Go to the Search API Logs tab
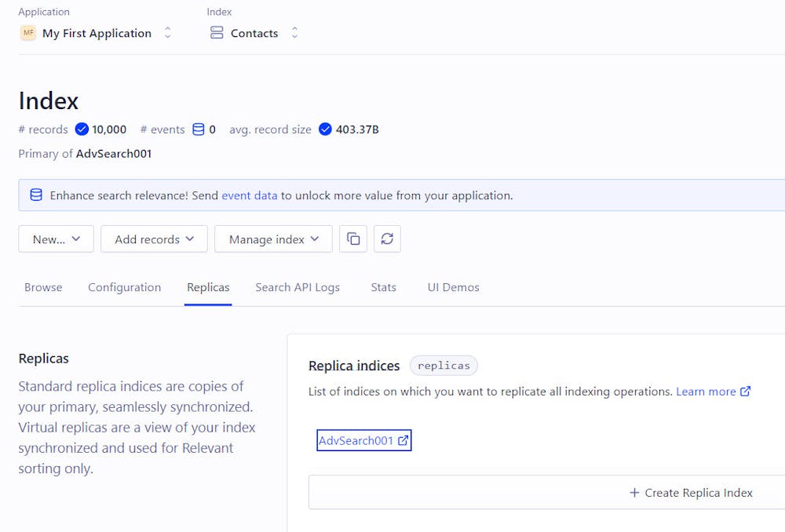The width and height of the screenshot is (785, 532). tap(298, 287)
